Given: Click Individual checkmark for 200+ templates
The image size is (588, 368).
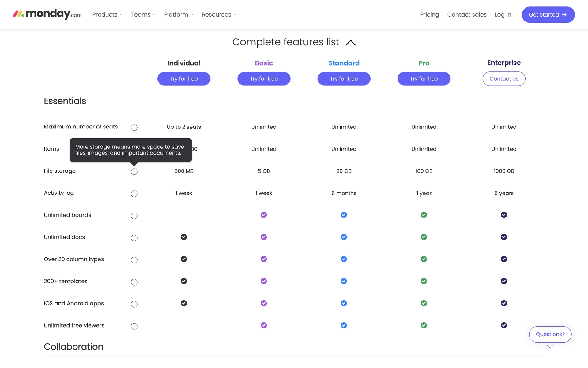Looking at the screenshot, I should click(184, 281).
